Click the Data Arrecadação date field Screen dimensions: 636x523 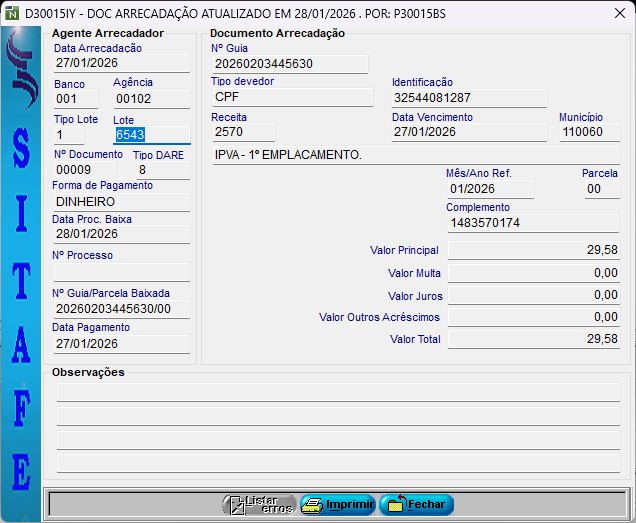[120, 63]
